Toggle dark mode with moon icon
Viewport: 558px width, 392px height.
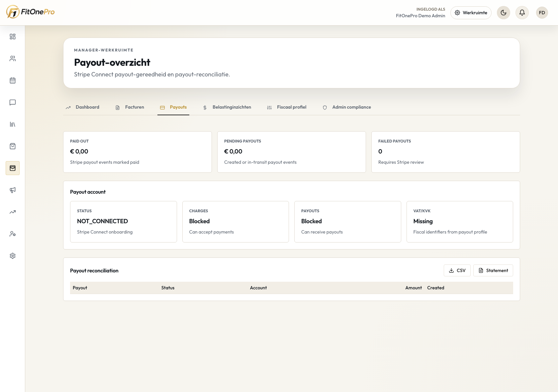click(504, 13)
